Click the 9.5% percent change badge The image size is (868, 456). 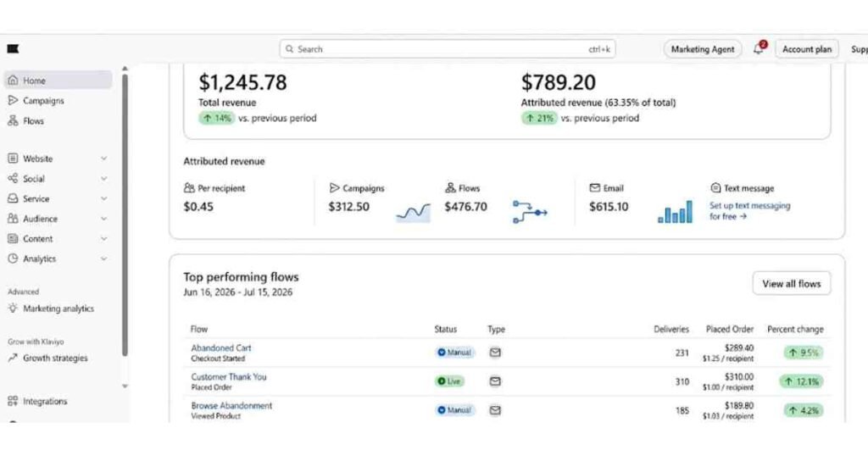(x=804, y=352)
